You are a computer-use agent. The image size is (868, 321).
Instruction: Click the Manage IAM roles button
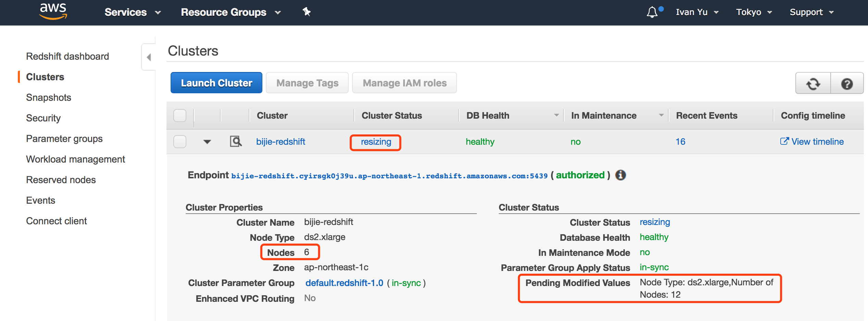(x=405, y=83)
